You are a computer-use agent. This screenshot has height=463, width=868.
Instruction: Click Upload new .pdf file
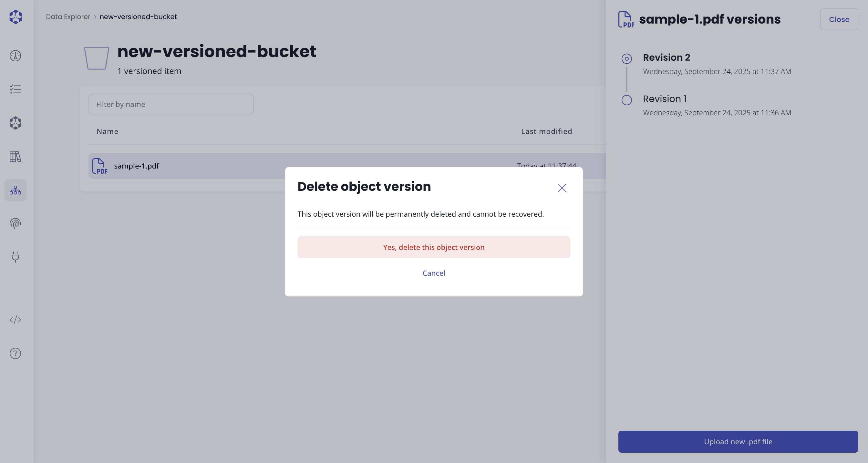(738, 442)
